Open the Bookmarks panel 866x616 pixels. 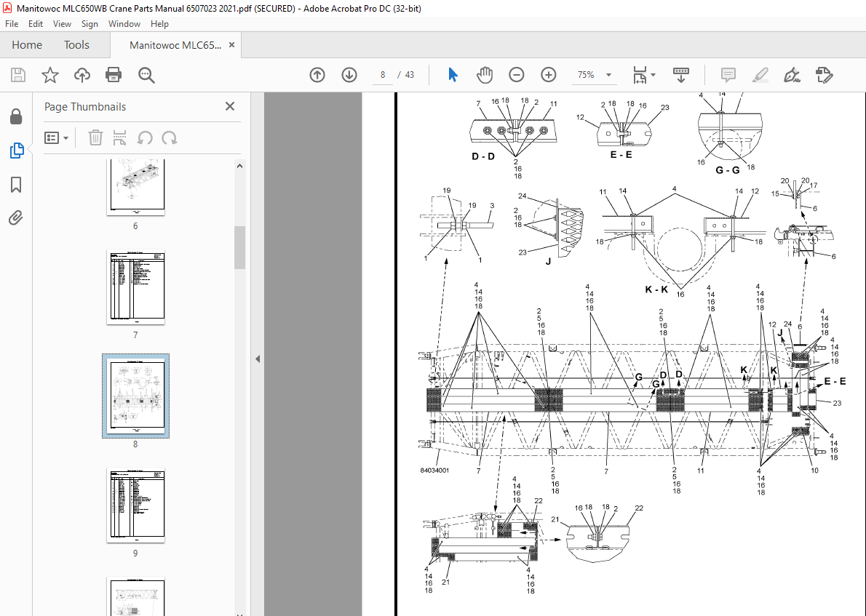[16, 184]
